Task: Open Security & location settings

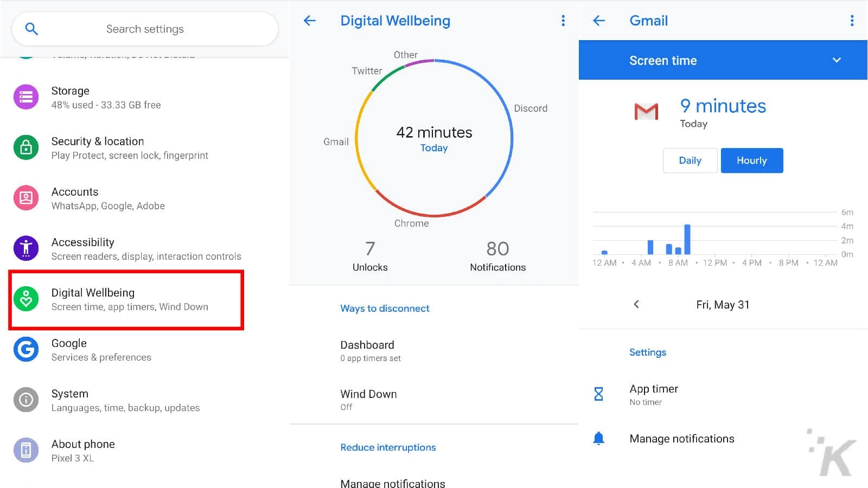Action: [x=145, y=147]
